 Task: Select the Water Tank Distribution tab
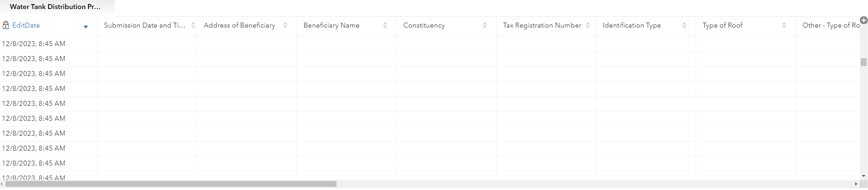coord(55,7)
